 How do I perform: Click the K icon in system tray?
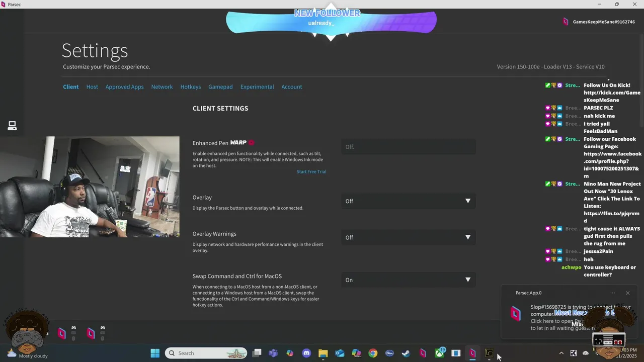point(574,353)
